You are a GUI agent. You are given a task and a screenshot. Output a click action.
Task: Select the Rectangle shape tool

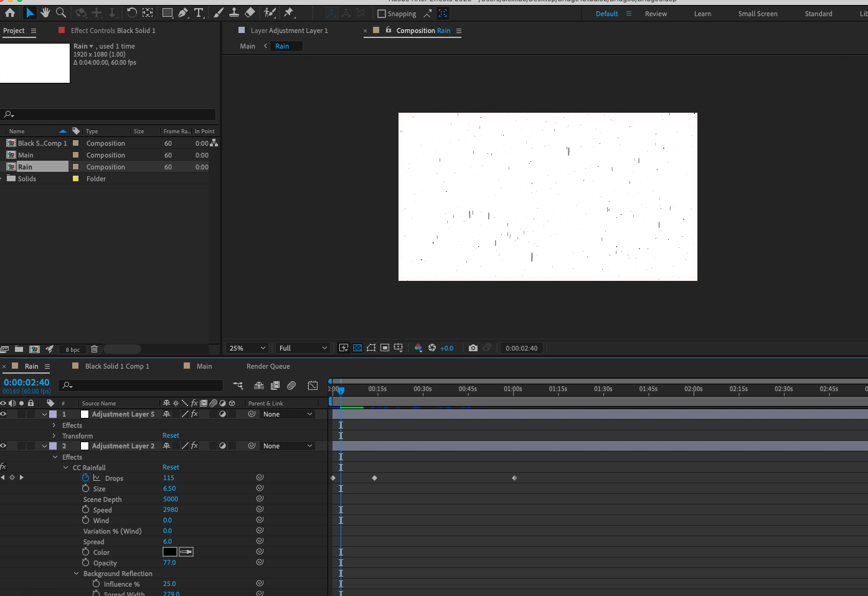pyautogui.click(x=167, y=12)
